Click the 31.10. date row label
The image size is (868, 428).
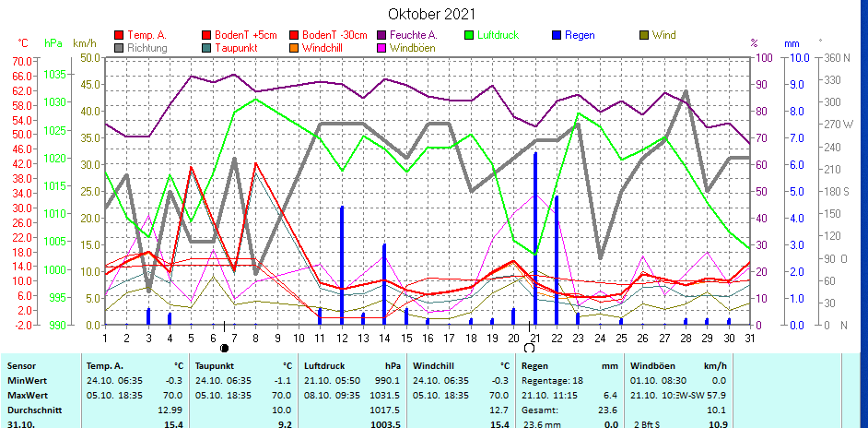point(19,424)
